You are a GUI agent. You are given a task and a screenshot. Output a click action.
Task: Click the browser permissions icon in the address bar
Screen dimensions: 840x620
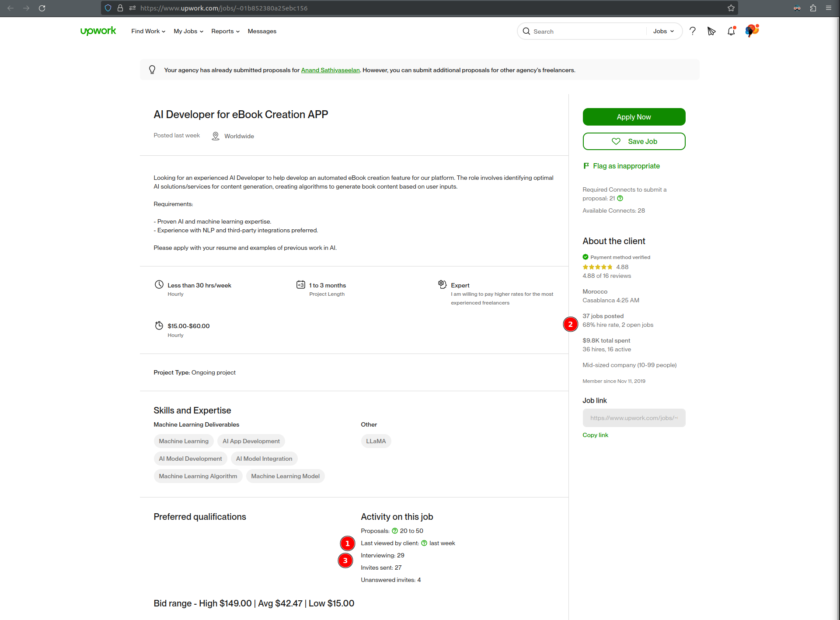(132, 8)
